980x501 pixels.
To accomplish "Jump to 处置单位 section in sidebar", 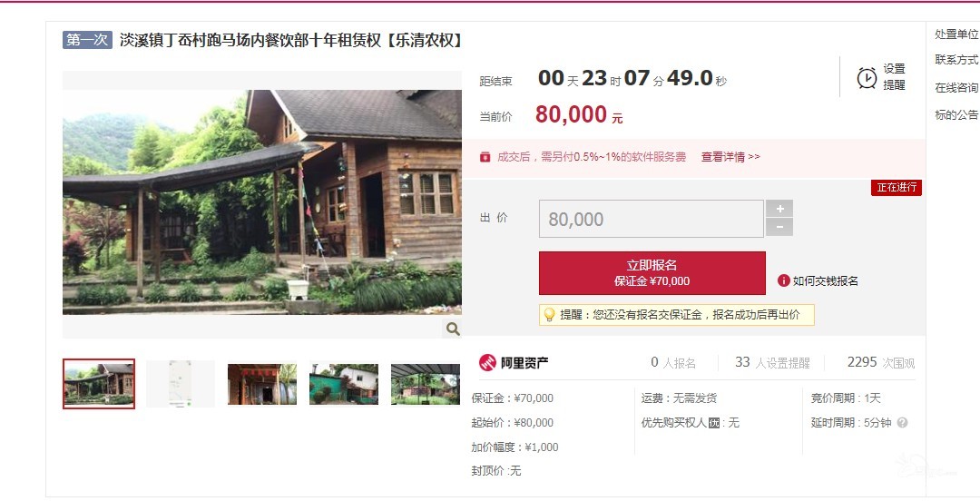I will pyautogui.click(x=956, y=34).
